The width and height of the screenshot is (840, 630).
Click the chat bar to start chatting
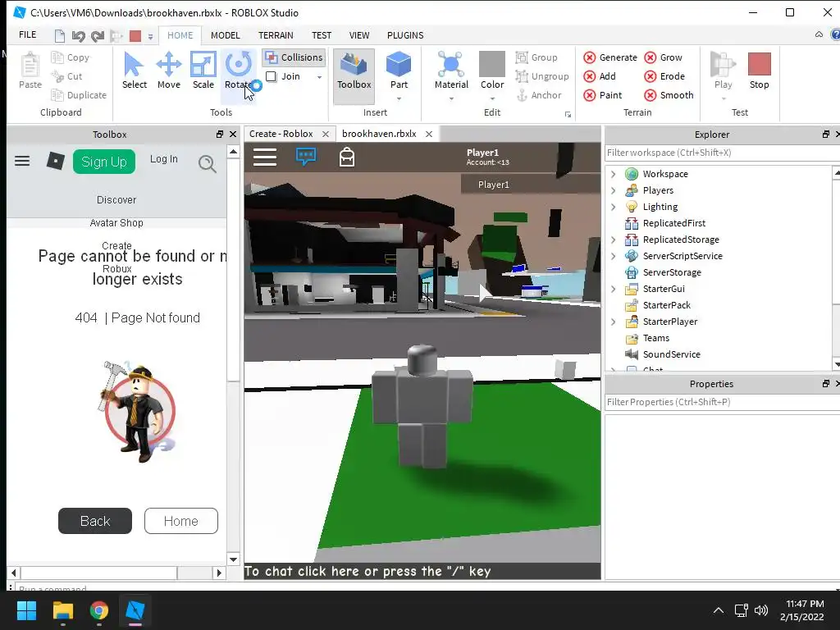pos(422,572)
